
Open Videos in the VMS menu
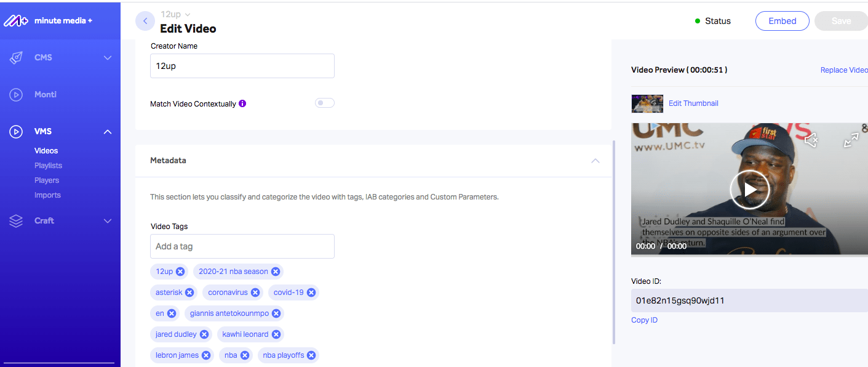46,151
